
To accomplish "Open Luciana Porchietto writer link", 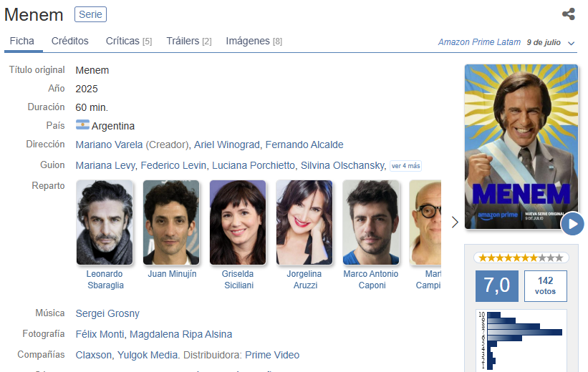I will click(254, 165).
